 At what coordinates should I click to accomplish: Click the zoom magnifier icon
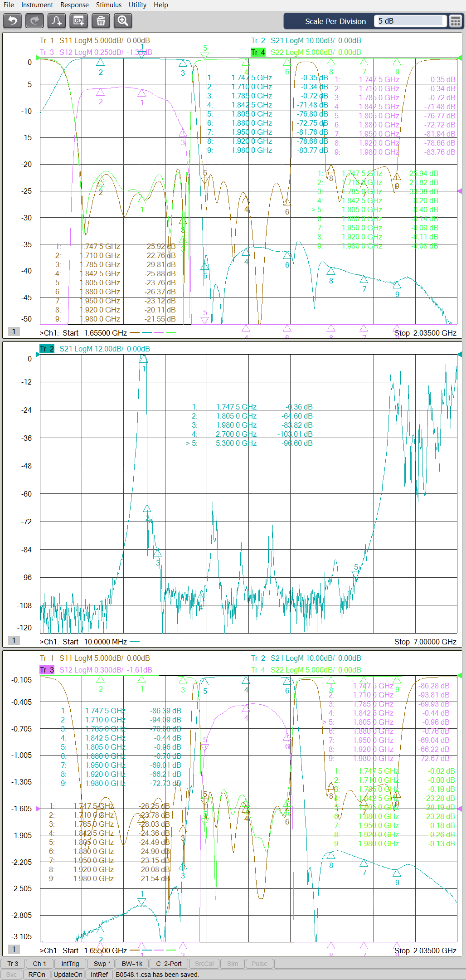123,21
